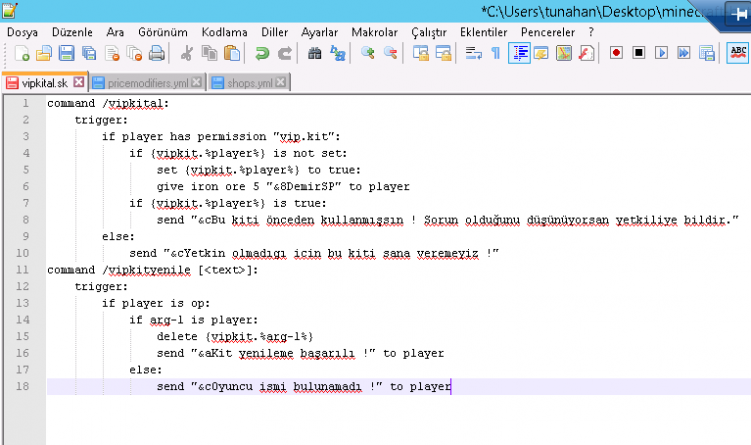Screen dimensions: 751x445
Task: Open the Makrolar menu
Action: 375,32
